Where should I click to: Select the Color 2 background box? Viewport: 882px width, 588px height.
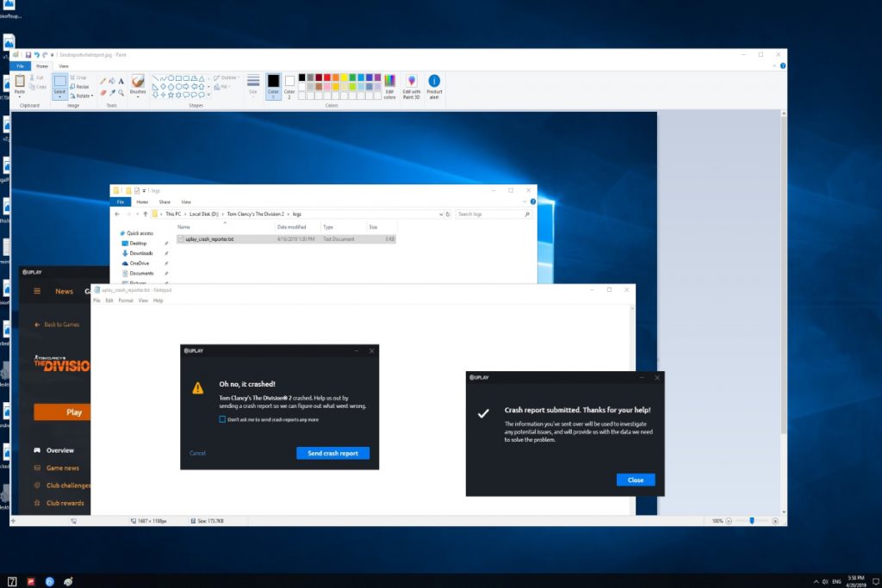[289, 87]
